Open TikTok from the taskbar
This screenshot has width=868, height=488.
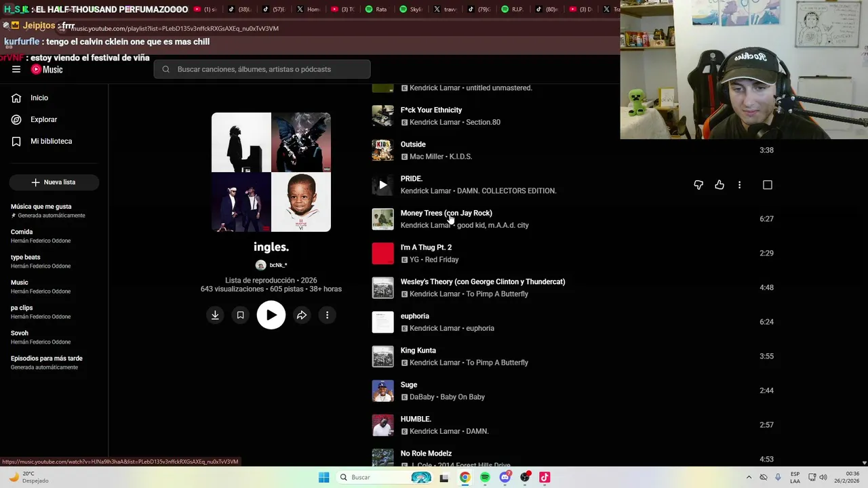(545, 477)
